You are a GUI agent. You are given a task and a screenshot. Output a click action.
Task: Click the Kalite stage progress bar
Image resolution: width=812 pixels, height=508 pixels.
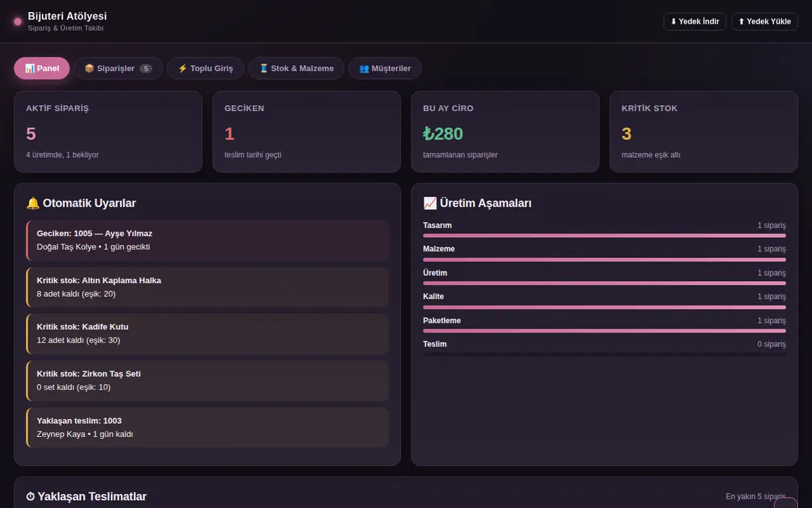604,307
